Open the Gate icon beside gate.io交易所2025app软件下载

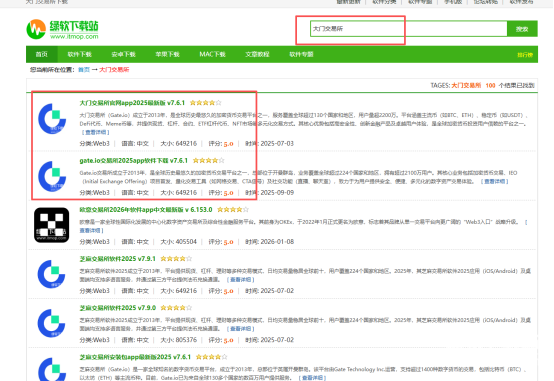coord(52,176)
